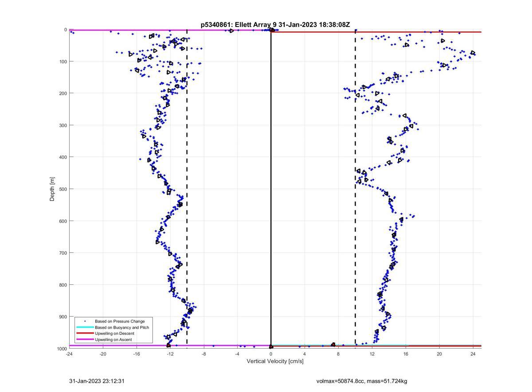Click x-axis tick label '8'
The height and width of the screenshot is (392, 532).
338,354
